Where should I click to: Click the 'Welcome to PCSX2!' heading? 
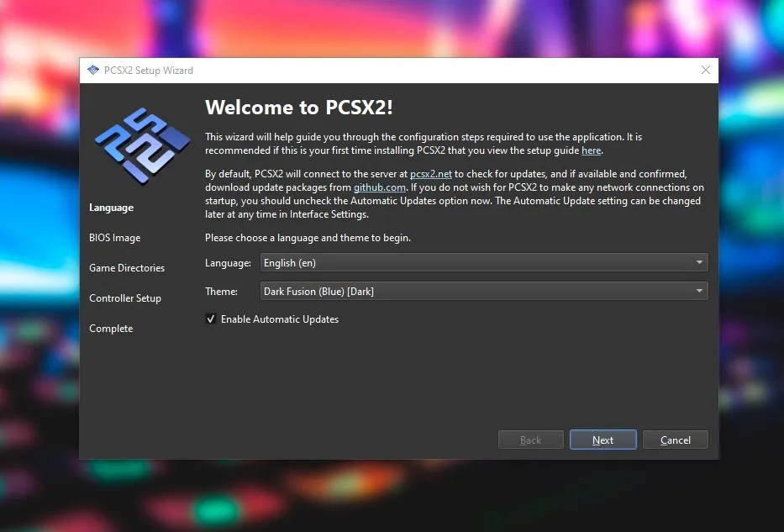click(299, 108)
